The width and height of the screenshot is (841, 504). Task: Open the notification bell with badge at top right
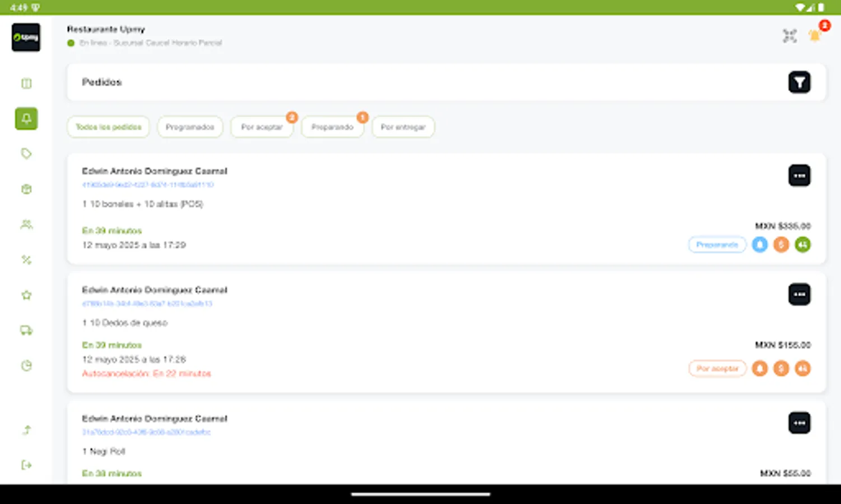tap(815, 35)
